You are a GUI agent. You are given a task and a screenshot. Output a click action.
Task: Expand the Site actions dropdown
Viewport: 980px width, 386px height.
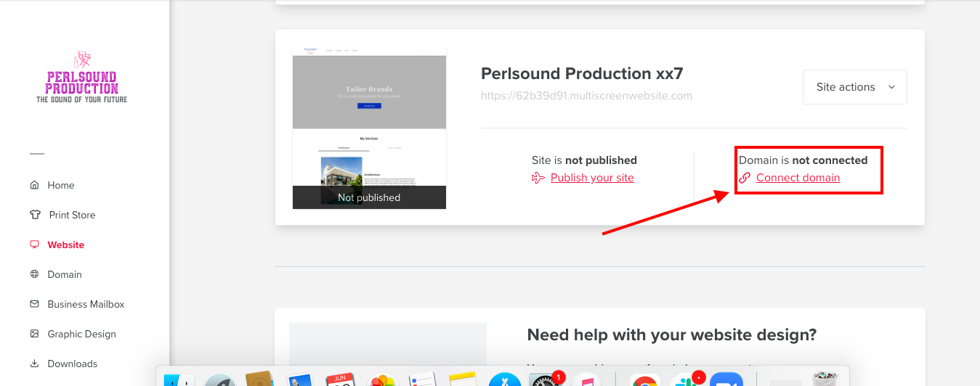tap(855, 87)
